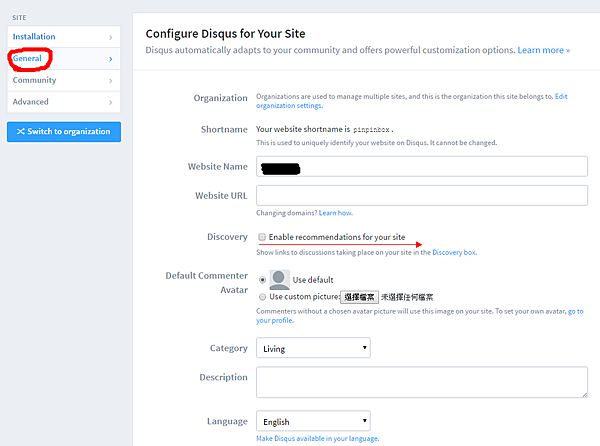This screenshot has width=600, height=446.
Task: Open Advanced settings in sidebar
Action: tap(64, 102)
